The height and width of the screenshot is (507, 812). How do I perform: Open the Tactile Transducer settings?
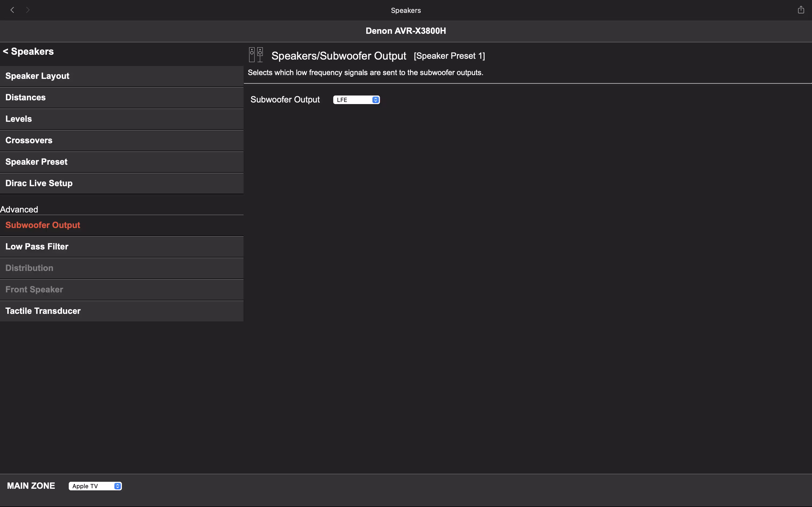(43, 311)
